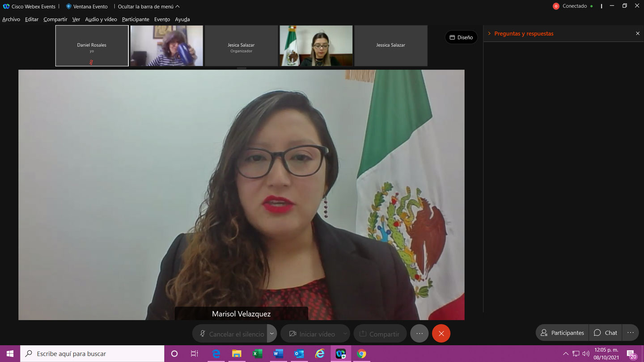Click Ventana Evento shield icon
The height and width of the screenshot is (362, 644).
coord(68,6)
